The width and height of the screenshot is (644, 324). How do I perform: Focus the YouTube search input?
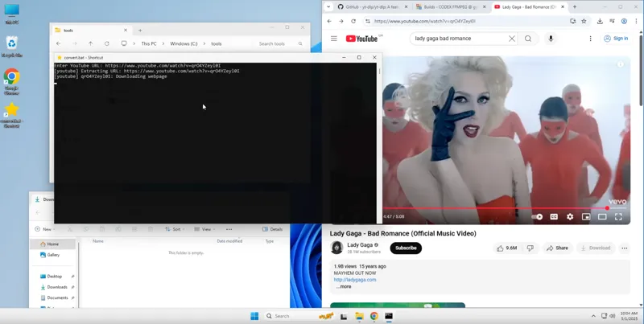coord(460,39)
